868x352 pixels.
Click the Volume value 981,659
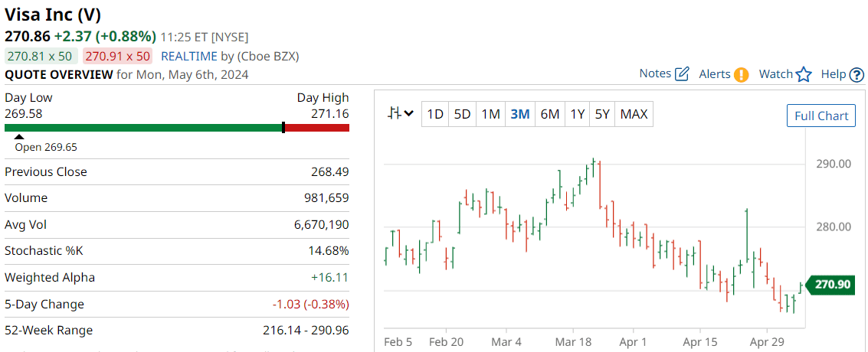(x=327, y=198)
